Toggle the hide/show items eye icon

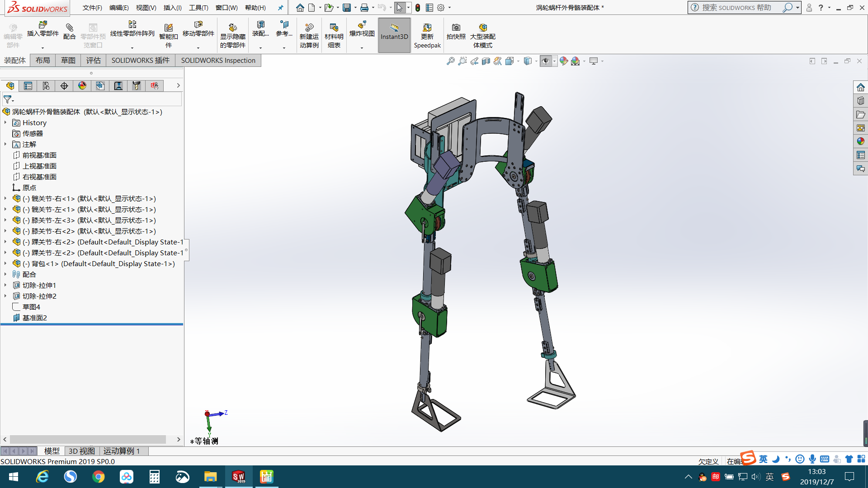click(546, 61)
